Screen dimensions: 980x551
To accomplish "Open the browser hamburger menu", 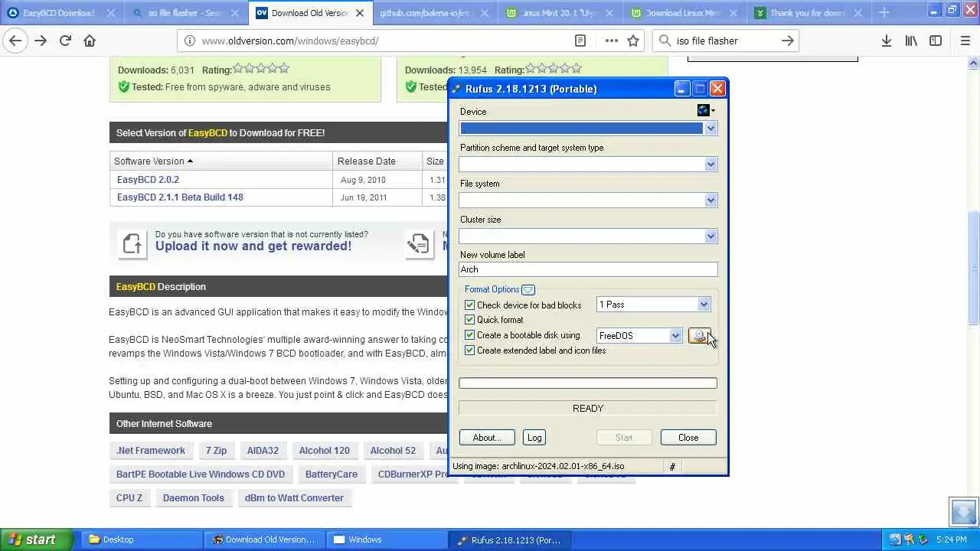I will [x=965, y=41].
